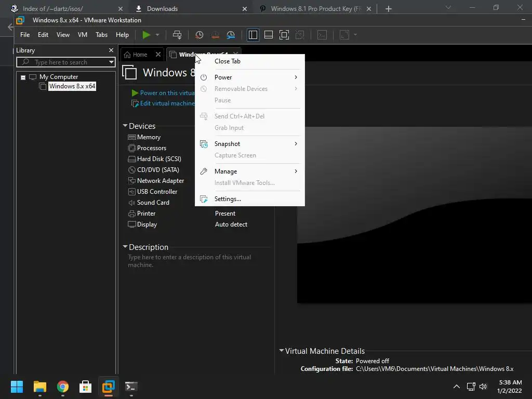The image size is (532, 399).
Task: Open the Windows Start button
Action: [x=17, y=387]
